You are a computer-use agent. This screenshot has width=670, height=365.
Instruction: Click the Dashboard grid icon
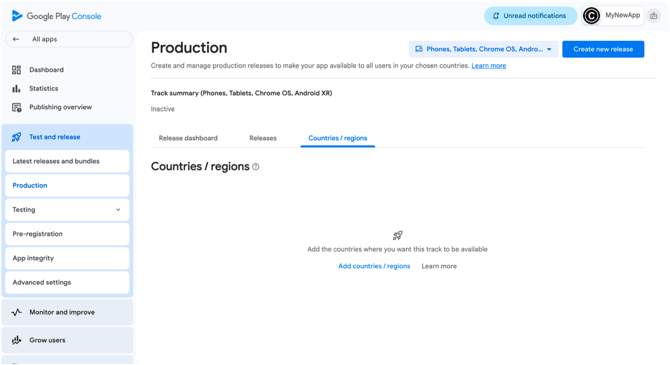(16, 70)
